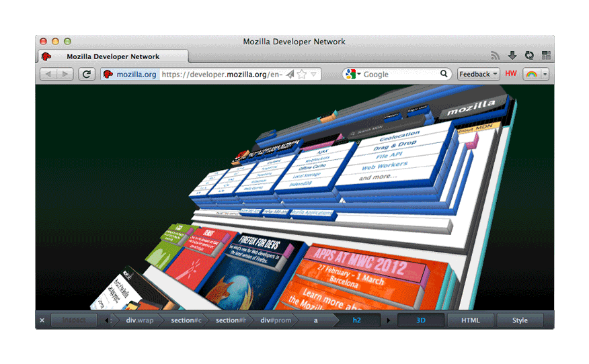Open the URL history dropdown arrow
The image size is (589, 364).
pos(313,75)
